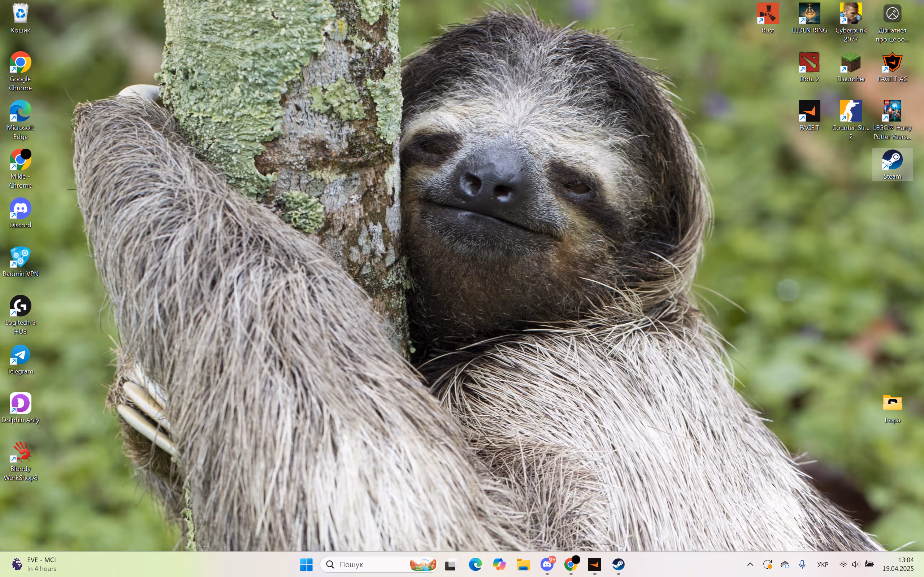924x577 pixels.
Task: Select the Dota 2 shortcut
Action: click(x=809, y=67)
